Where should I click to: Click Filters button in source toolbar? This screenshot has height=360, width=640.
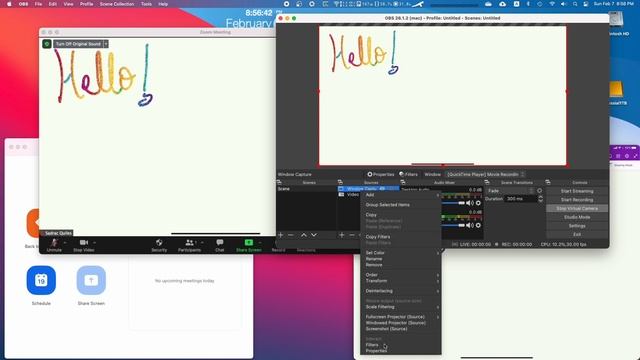click(x=409, y=174)
